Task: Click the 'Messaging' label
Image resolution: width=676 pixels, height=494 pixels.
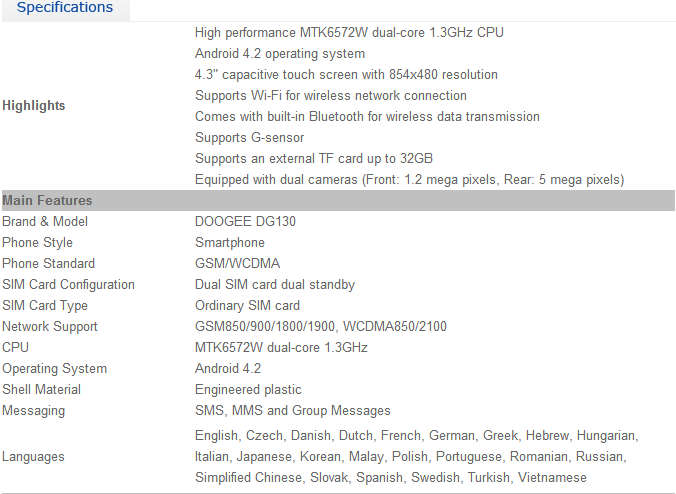Action: click(34, 411)
